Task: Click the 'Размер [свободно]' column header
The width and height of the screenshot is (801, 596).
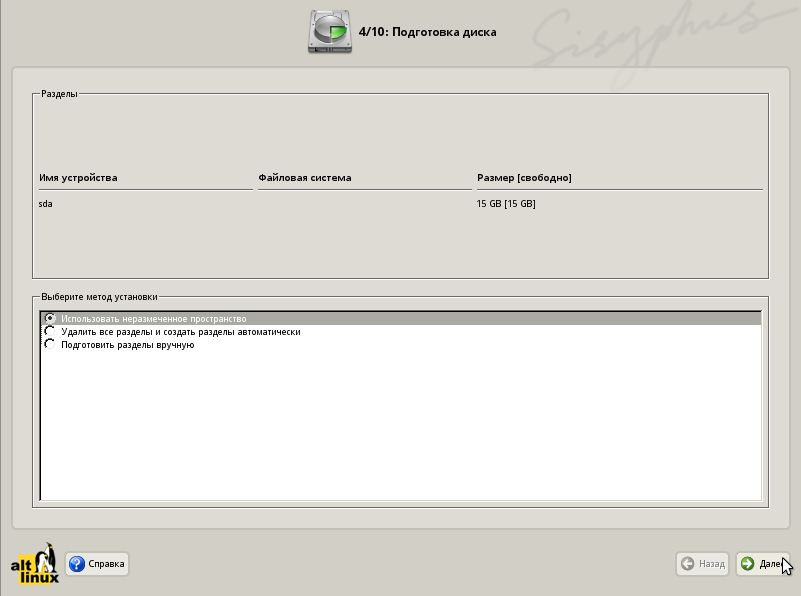Action: click(524, 178)
